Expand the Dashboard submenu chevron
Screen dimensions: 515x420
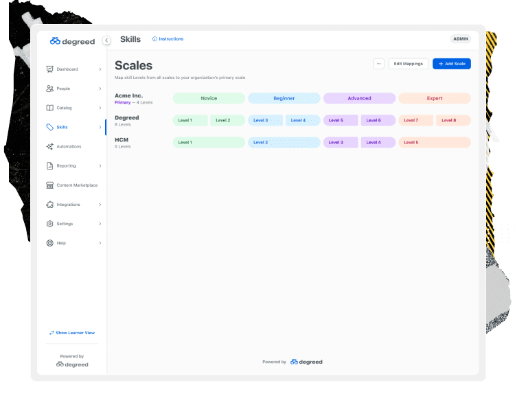pyautogui.click(x=100, y=69)
